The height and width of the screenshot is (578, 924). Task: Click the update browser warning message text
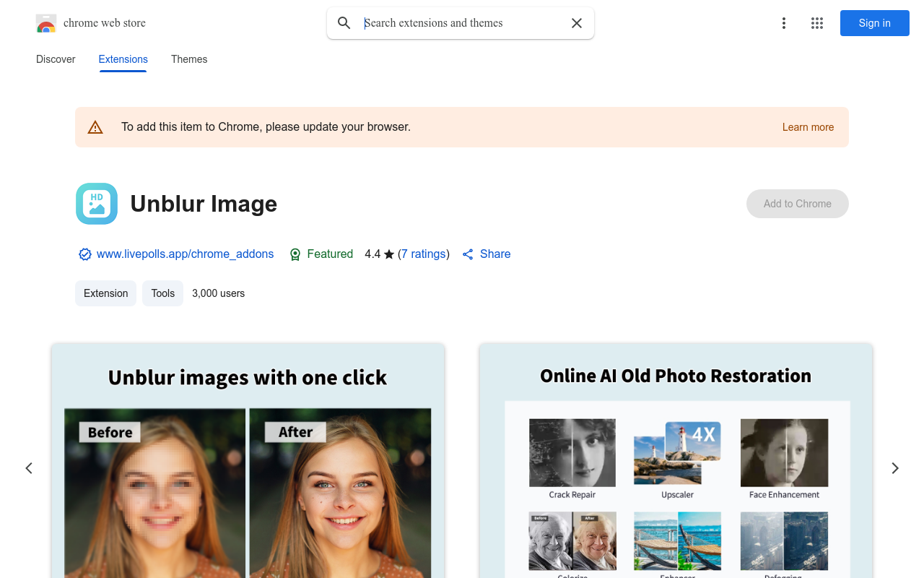click(266, 127)
